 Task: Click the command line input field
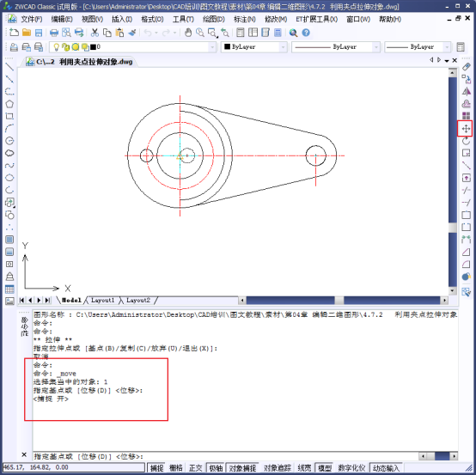tap(225, 456)
